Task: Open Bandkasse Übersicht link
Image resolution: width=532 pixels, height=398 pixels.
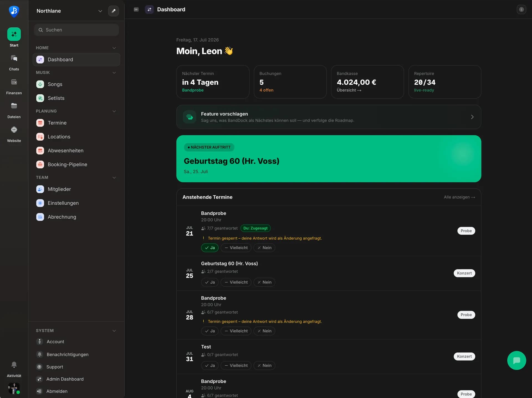Action: [349, 90]
